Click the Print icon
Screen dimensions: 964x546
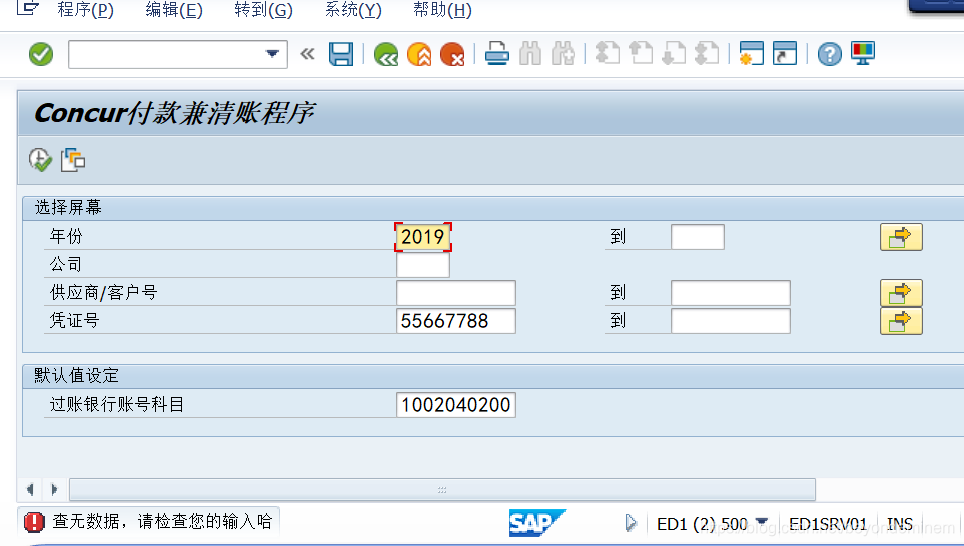(497, 53)
